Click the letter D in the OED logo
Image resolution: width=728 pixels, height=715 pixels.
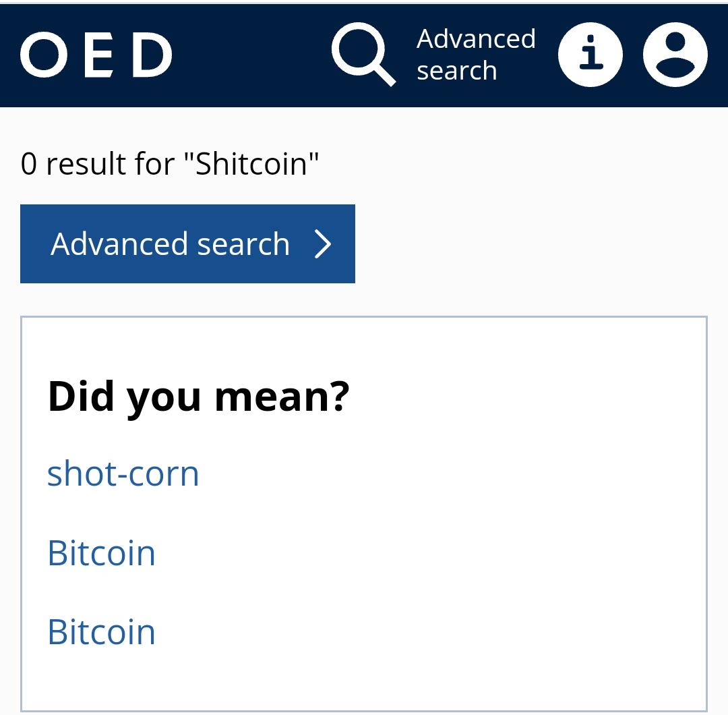[152, 55]
